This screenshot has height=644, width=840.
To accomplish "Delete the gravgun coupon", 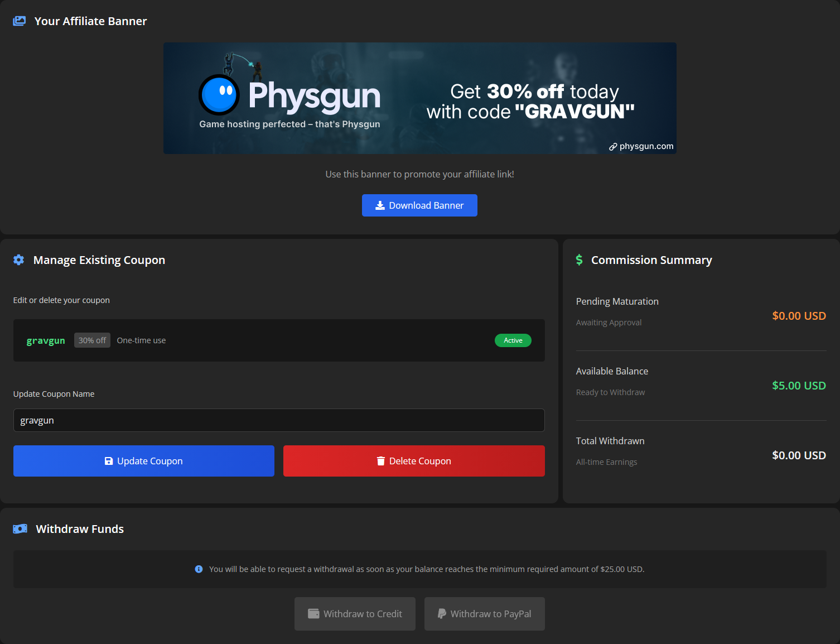I will (414, 461).
